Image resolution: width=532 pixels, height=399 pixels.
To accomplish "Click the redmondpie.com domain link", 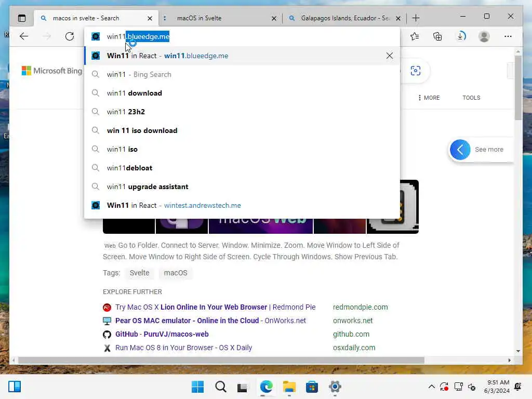I will point(361,307).
